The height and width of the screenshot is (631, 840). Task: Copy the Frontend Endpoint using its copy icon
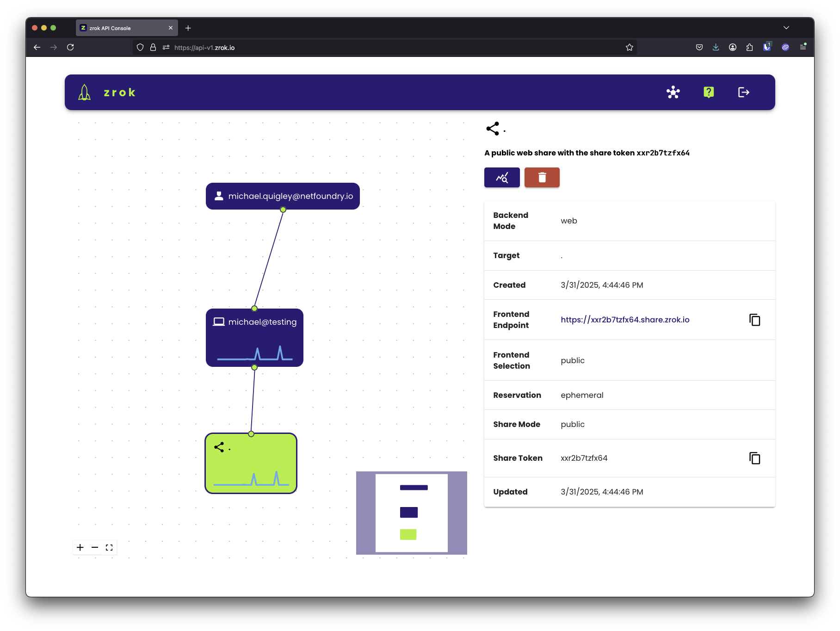pos(755,320)
